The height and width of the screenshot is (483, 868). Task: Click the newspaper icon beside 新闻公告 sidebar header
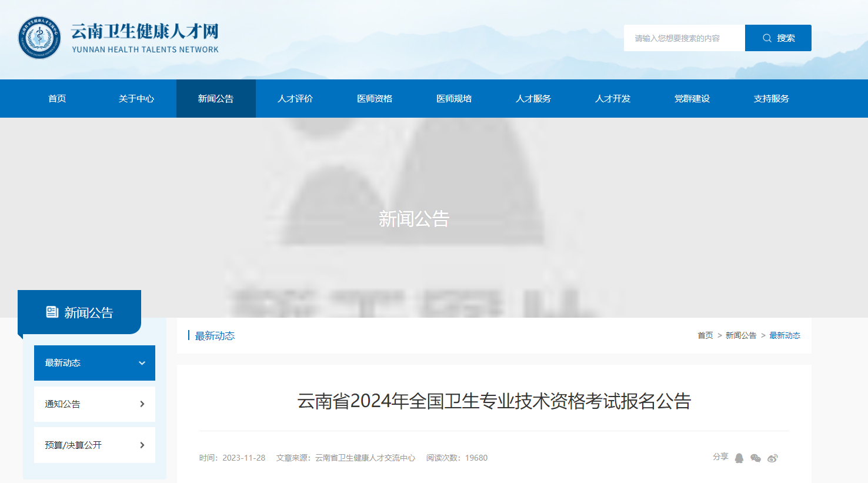[52, 312]
